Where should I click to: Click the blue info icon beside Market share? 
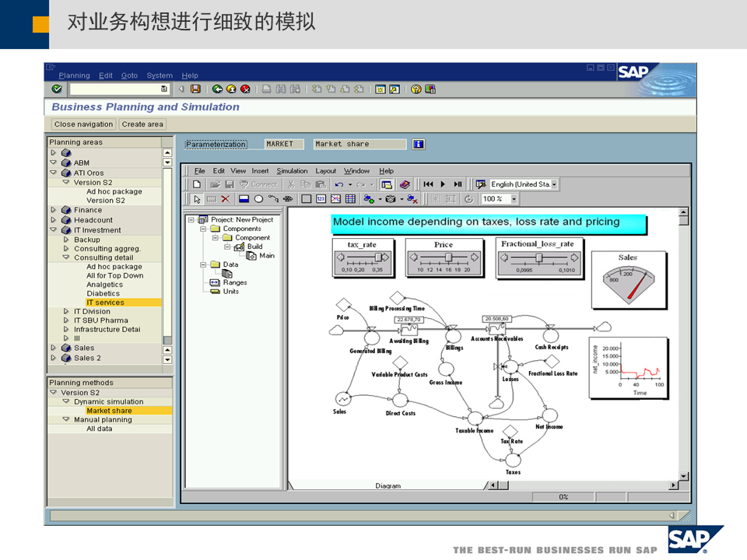click(419, 145)
